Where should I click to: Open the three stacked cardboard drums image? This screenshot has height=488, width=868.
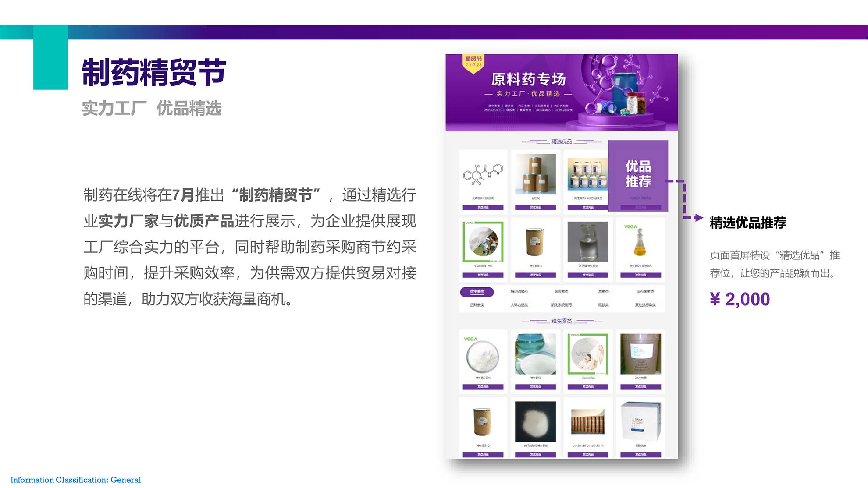tap(535, 174)
